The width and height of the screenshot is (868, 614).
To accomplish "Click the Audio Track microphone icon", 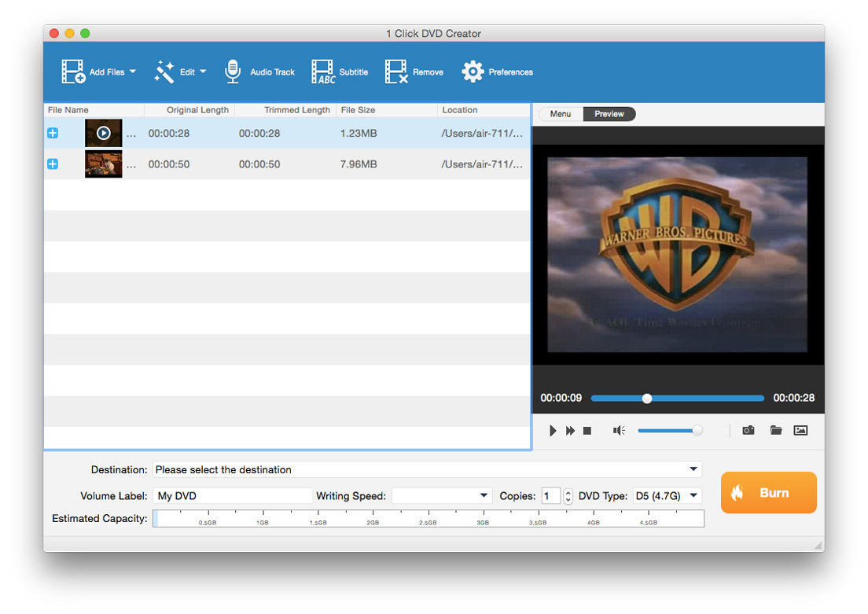I will (x=233, y=72).
